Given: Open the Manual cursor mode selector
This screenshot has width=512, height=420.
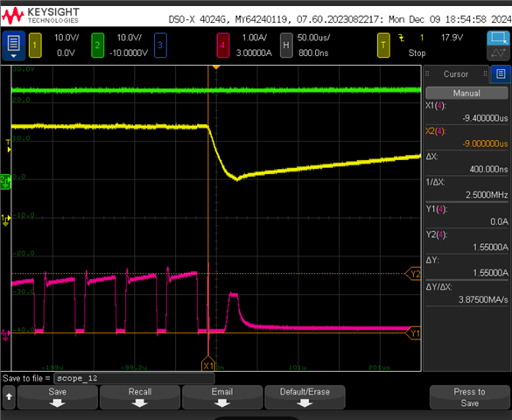Looking at the screenshot, I should [x=466, y=93].
